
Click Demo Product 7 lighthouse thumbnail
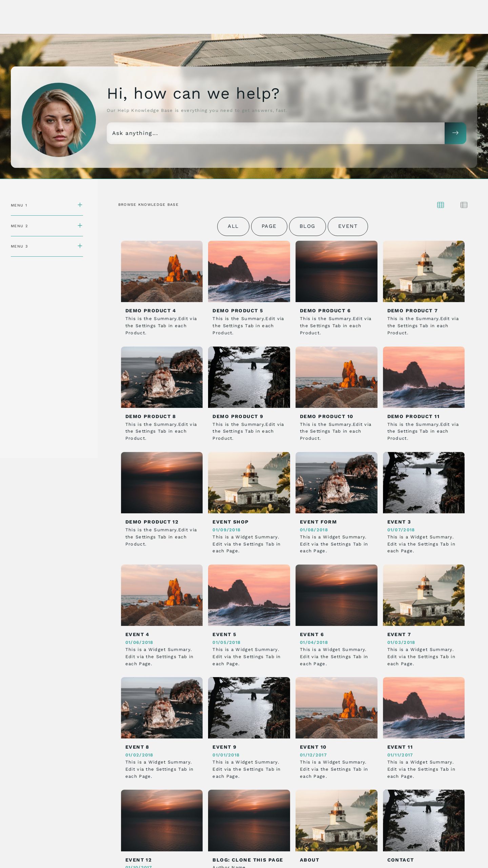(x=423, y=271)
